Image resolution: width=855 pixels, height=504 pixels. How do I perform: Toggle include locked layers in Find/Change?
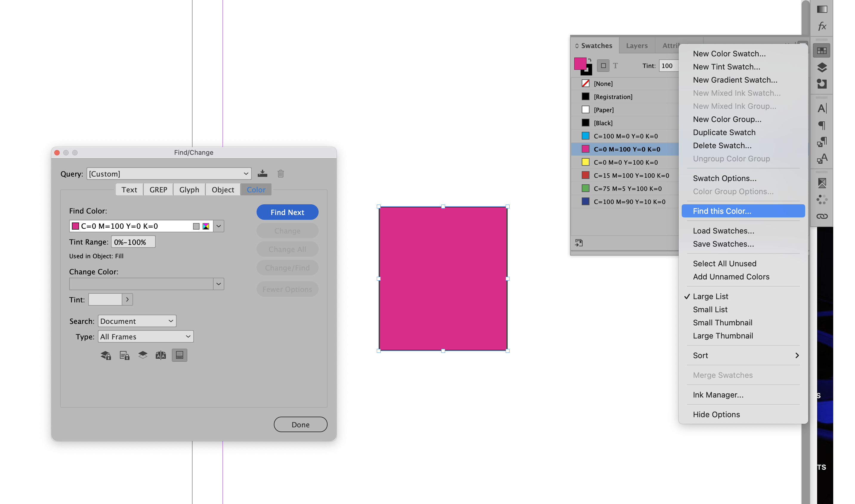tap(105, 355)
